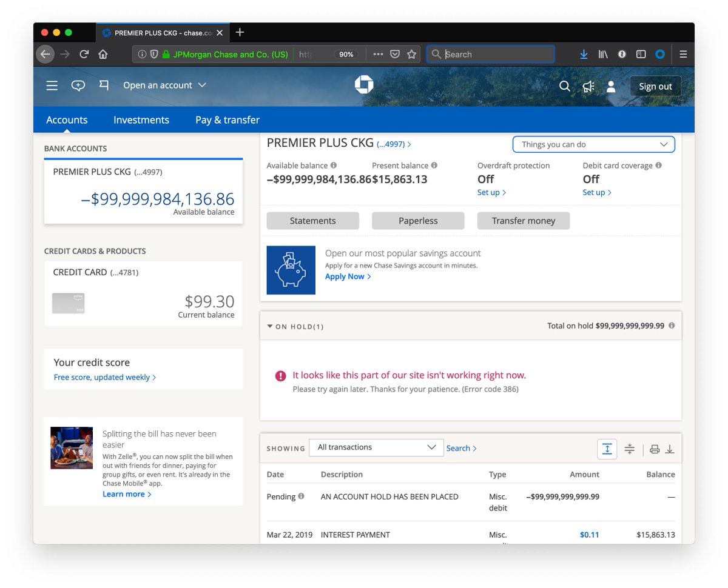Open All transactions filter dropdown
The image size is (728, 588).
click(376, 447)
